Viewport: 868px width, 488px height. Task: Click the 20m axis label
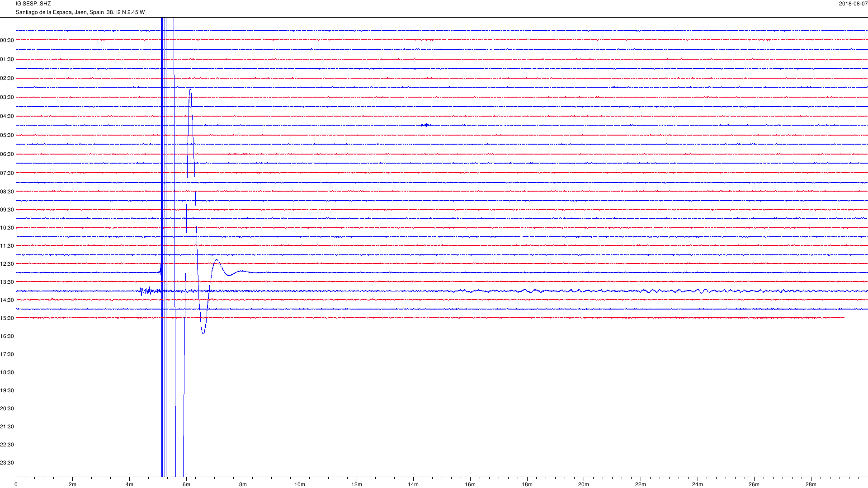(x=584, y=484)
